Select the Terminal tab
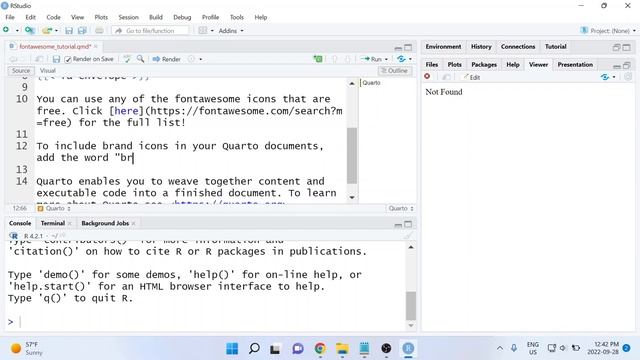The height and width of the screenshot is (360, 640). point(53,223)
